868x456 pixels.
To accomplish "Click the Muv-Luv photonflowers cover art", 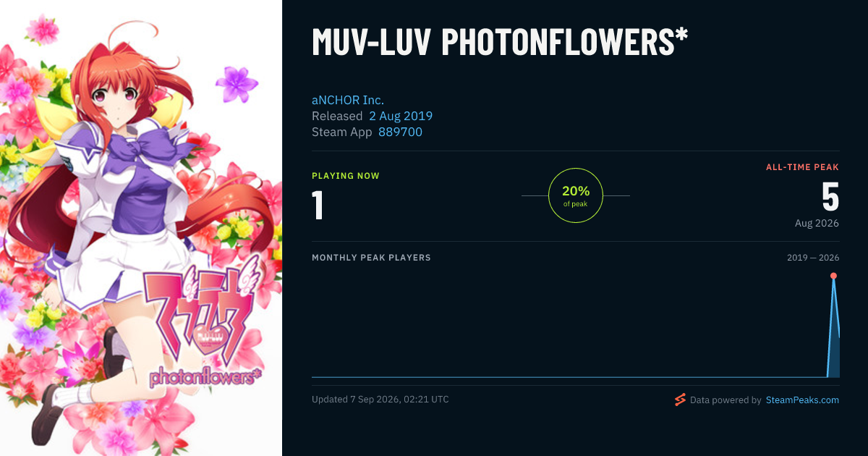I will tap(141, 228).
